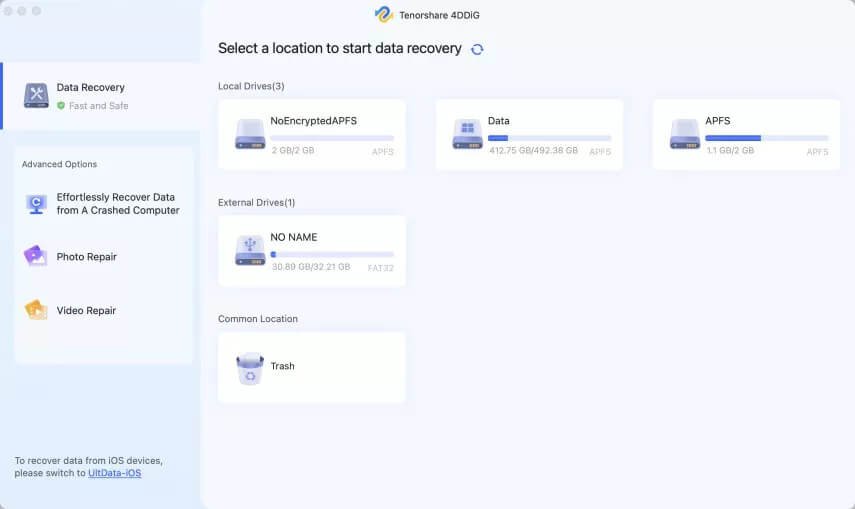Click the Trash bin icon
The width and height of the screenshot is (855, 509).
(250, 368)
